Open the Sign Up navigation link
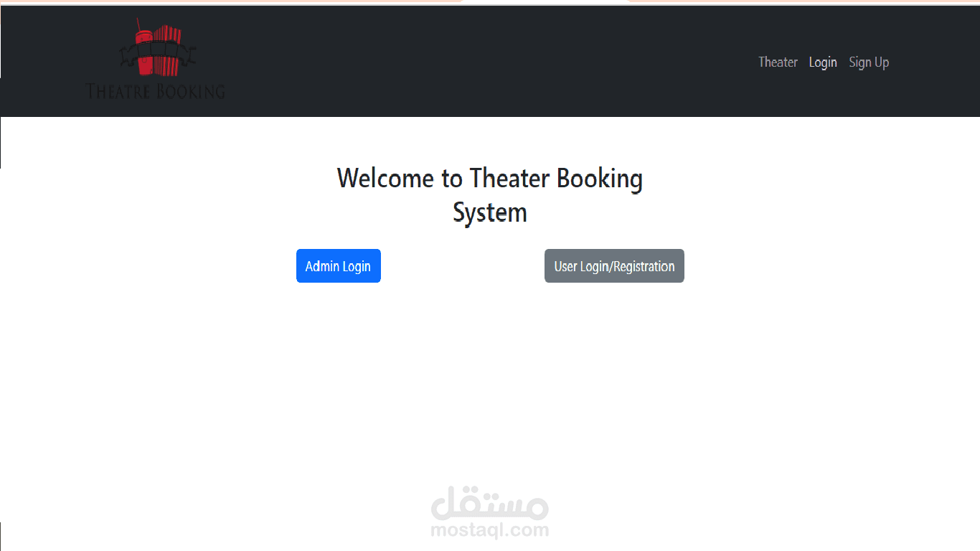Viewport: 980px width, 551px height. [869, 62]
